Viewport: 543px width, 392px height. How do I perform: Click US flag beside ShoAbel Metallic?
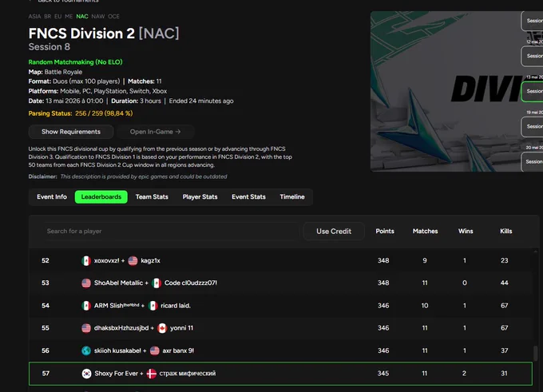(86, 283)
